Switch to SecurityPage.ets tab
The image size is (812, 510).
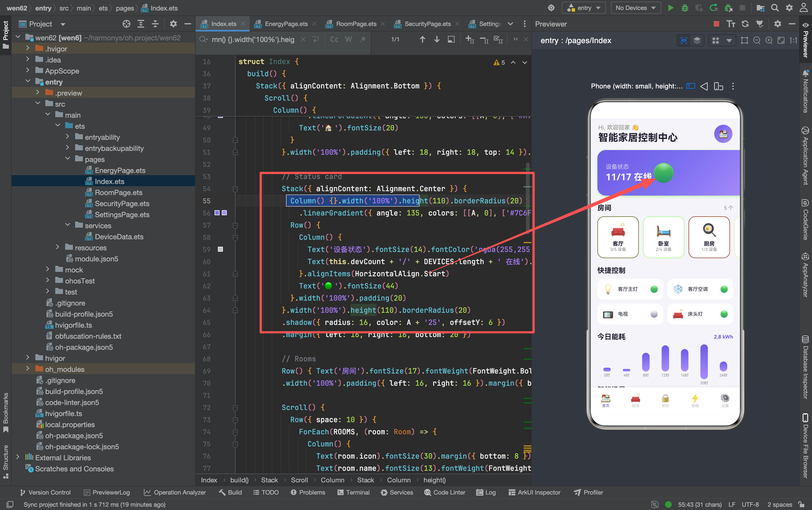[427, 23]
